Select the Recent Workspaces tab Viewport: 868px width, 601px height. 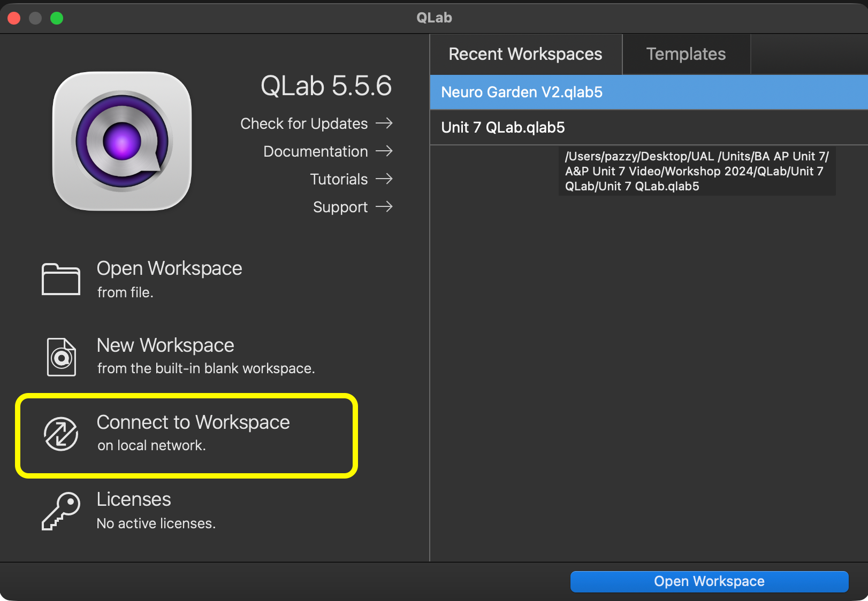[525, 54]
